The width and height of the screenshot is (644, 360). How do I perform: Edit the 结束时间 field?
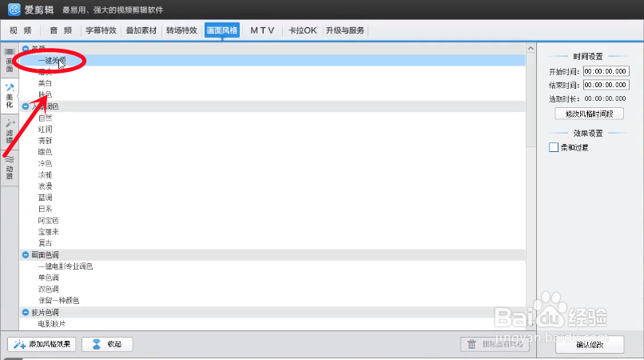(606, 85)
